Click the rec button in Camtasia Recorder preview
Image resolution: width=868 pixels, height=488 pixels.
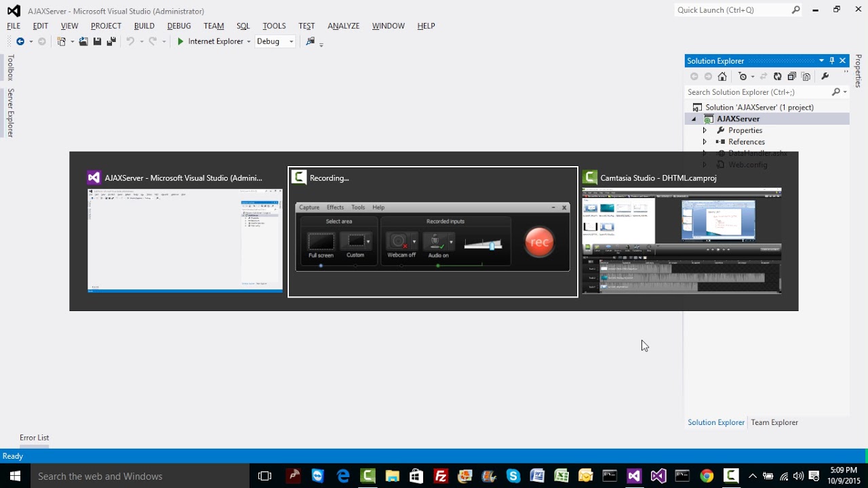539,242
